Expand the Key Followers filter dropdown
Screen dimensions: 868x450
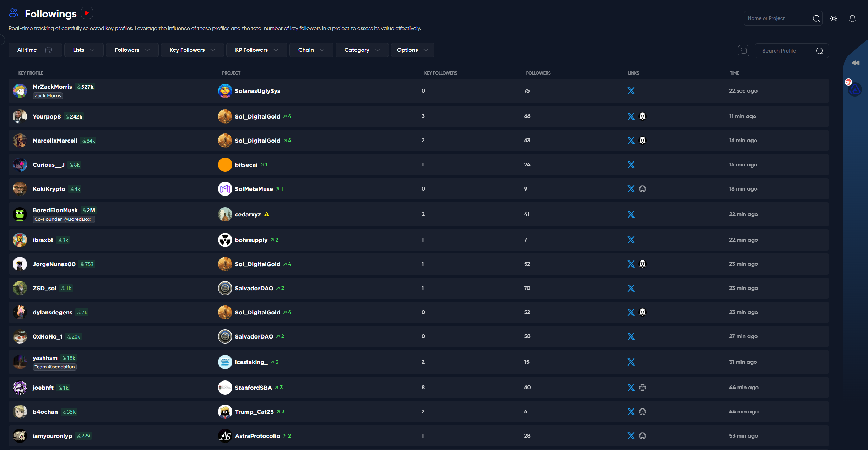click(192, 50)
